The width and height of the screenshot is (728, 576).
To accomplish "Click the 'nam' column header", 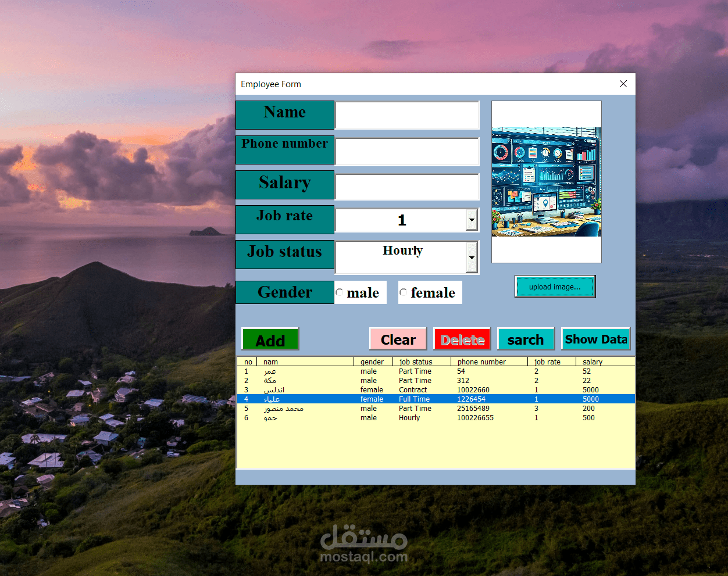I will [x=305, y=362].
